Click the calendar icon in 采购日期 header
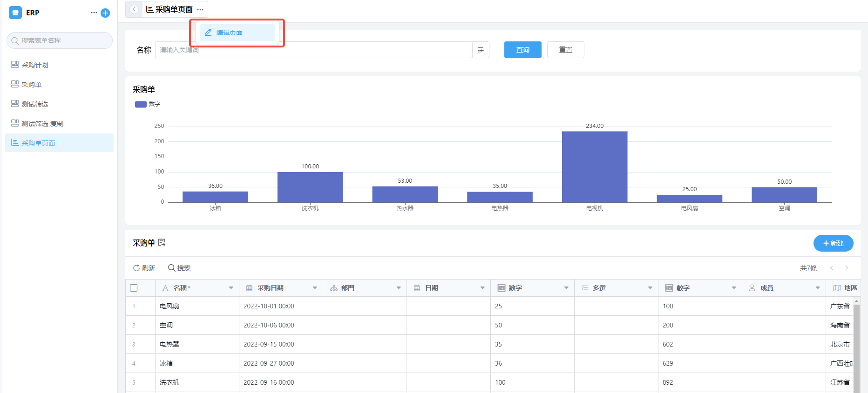 click(249, 288)
